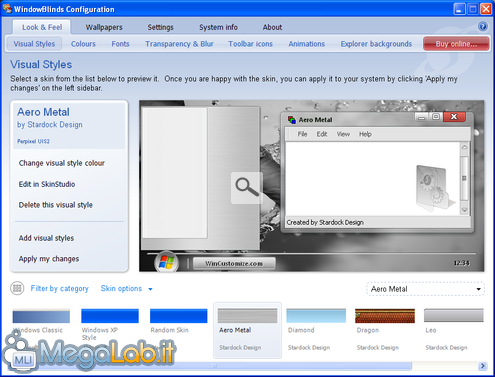
Task: Click the help question mark icon
Action: 483,26
